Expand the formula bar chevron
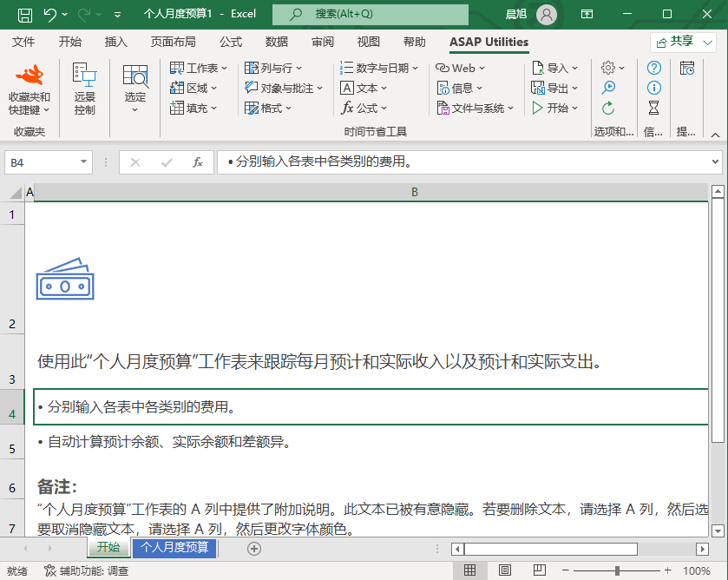728x580 pixels. click(x=715, y=161)
